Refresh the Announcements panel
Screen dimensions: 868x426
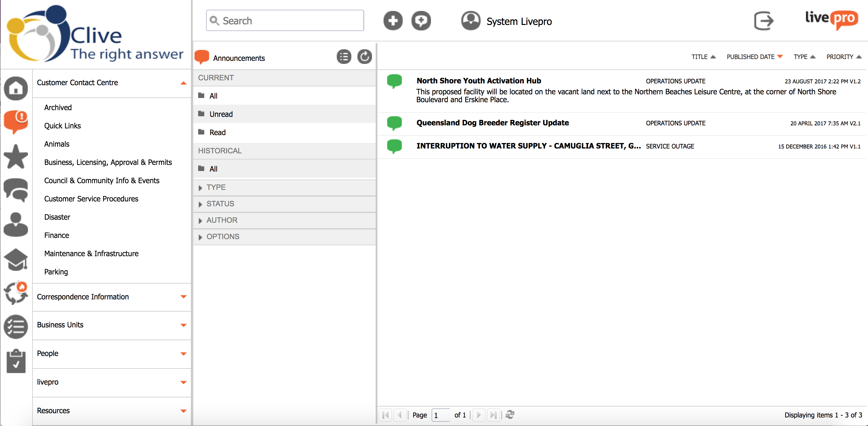[364, 57]
